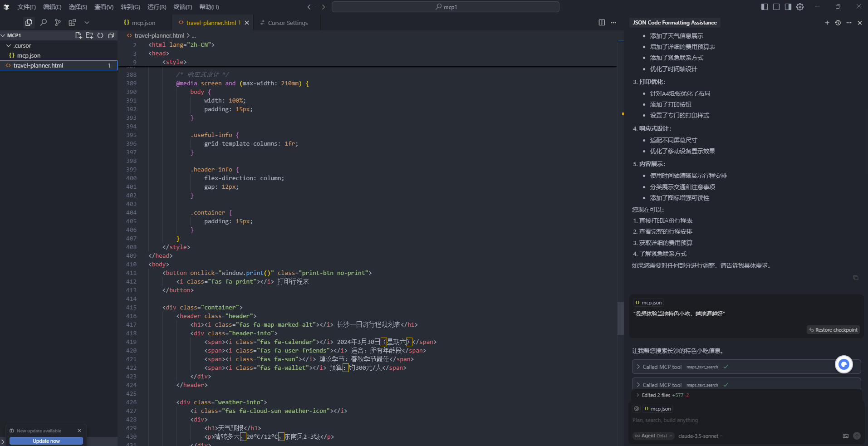868x446 pixels.
Task: Focus the 'Plan, search, build anything' input
Action: [726, 420]
